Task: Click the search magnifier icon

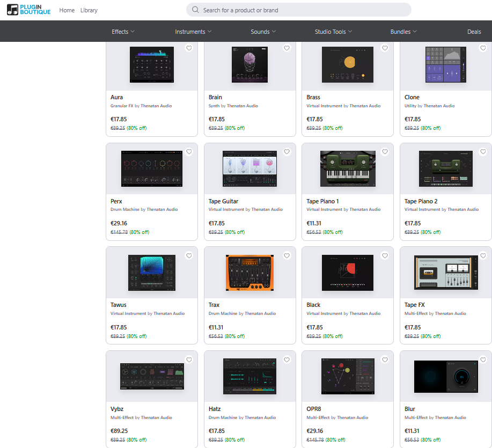Action: pyautogui.click(x=195, y=10)
